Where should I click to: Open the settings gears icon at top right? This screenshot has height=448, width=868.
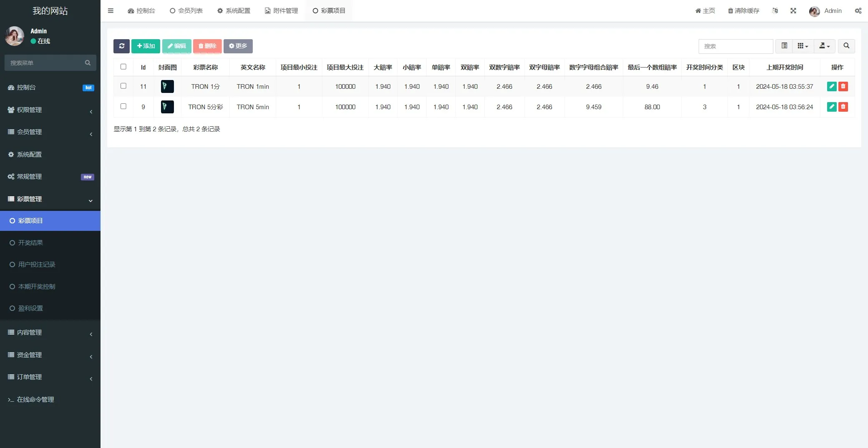pos(858,11)
